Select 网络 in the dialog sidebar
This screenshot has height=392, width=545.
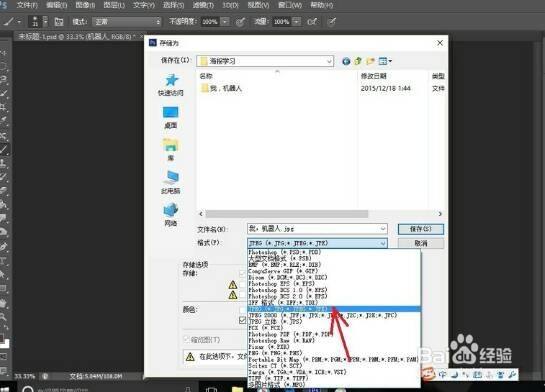(x=170, y=215)
